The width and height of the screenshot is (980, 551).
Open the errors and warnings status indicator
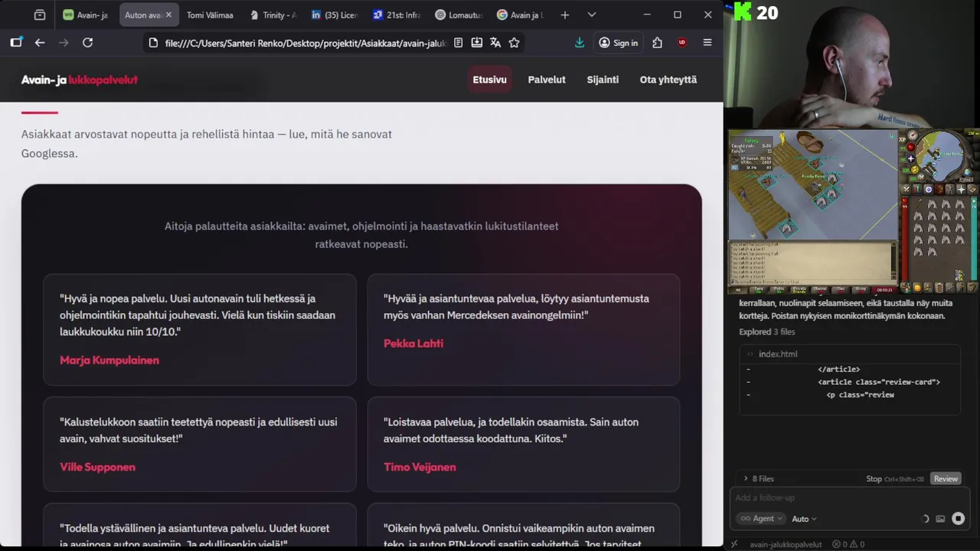point(848,544)
